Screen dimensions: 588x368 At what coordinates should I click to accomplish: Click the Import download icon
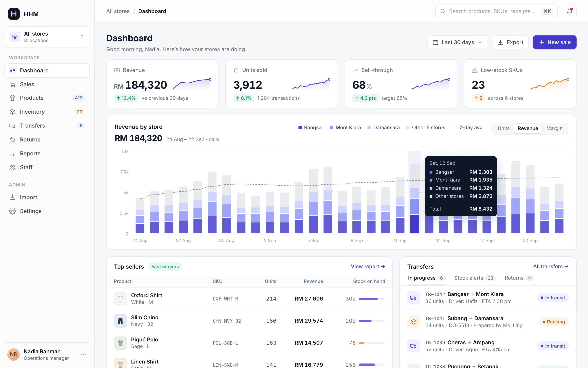(x=12, y=197)
